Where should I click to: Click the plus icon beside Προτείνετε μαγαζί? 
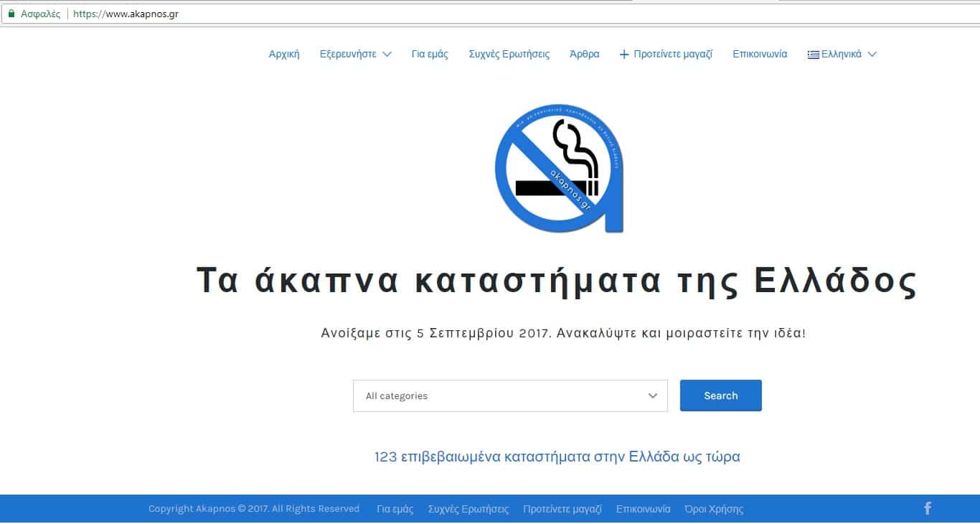(x=624, y=55)
